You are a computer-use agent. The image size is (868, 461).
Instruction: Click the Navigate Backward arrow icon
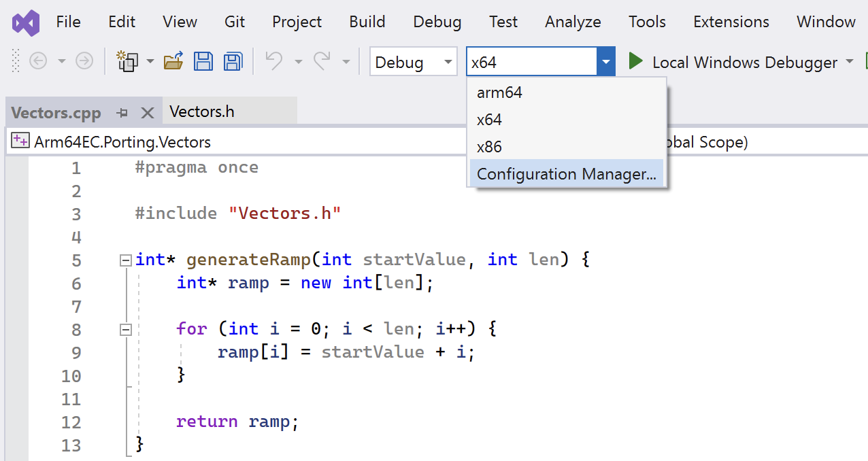point(38,62)
